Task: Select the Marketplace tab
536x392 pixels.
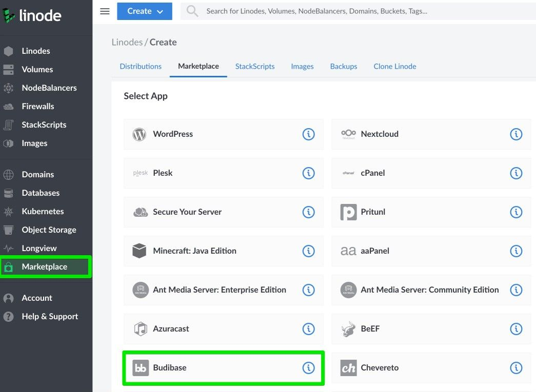Action: tap(198, 66)
